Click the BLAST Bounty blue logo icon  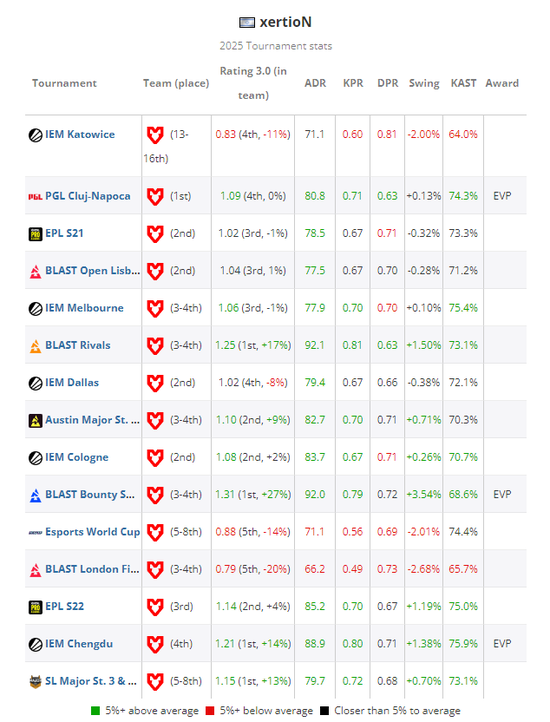(x=35, y=495)
